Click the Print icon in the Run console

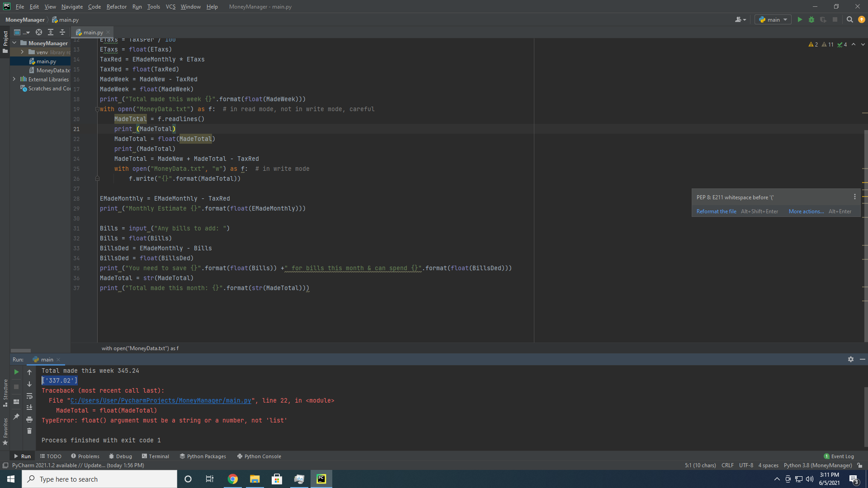click(x=29, y=419)
